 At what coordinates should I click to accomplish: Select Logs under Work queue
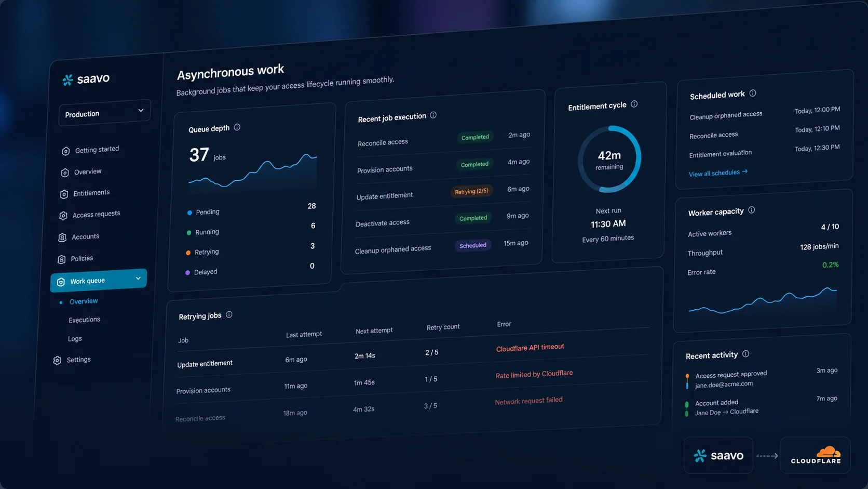[x=75, y=339]
